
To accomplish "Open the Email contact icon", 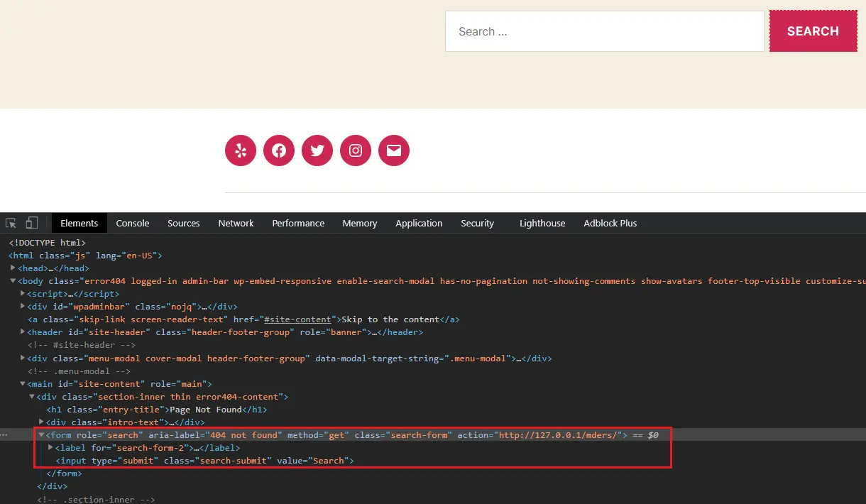I will (x=394, y=150).
